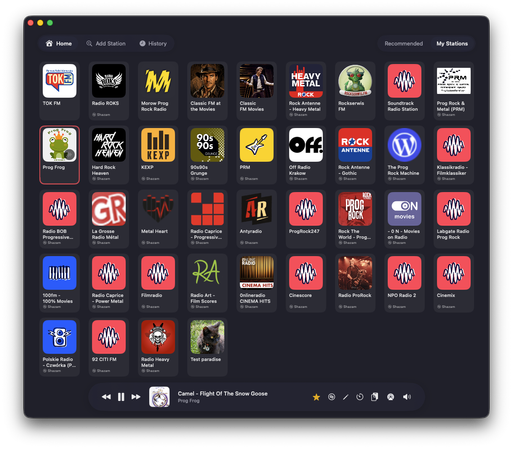
Task: Open the Radio Art Film Scores station
Action: coord(207,283)
